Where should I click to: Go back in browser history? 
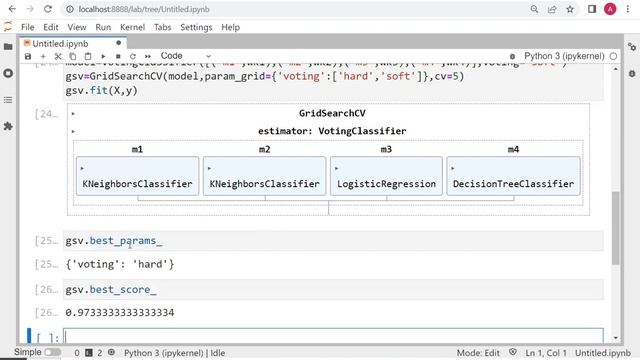[x=12, y=9]
